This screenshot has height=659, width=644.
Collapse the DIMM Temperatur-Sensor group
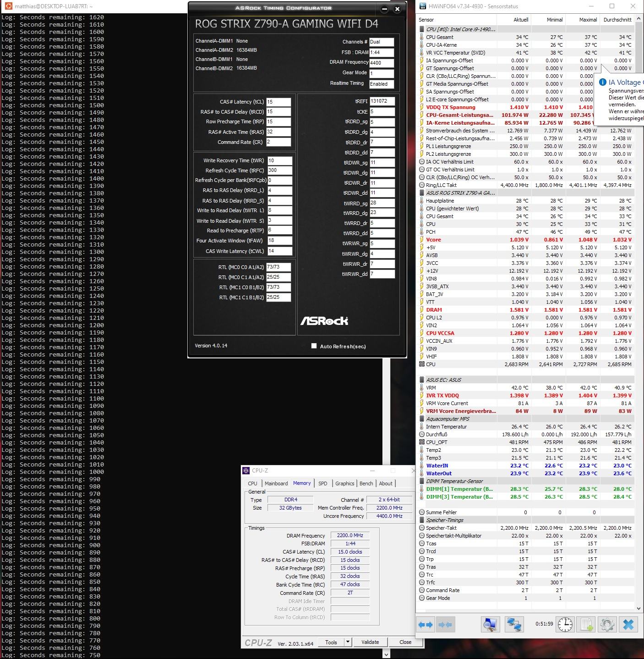click(x=422, y=481)
